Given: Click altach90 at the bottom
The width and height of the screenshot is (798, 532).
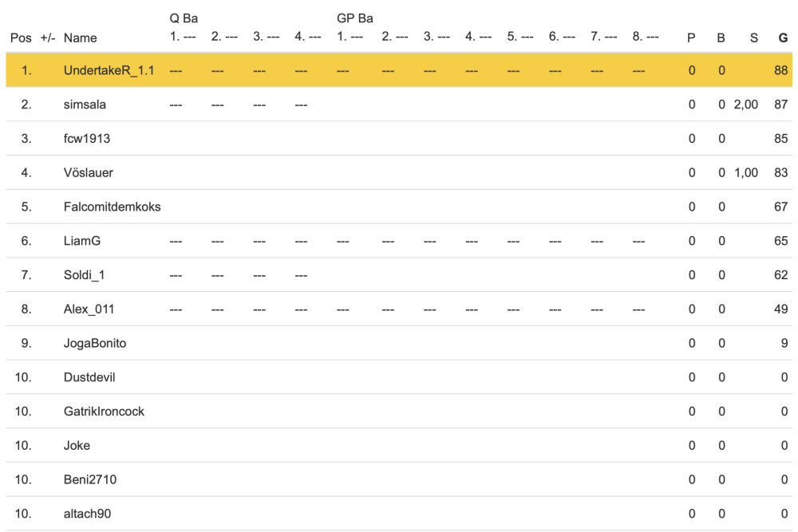Looking at the screenshot, I should (88, 514).
